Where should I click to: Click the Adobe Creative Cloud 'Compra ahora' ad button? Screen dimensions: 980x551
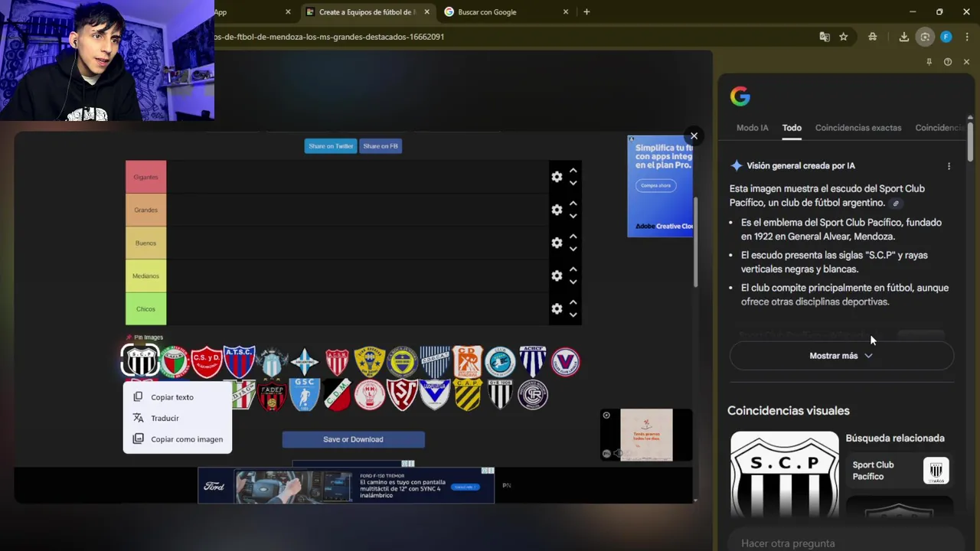(x=655, y=185)
